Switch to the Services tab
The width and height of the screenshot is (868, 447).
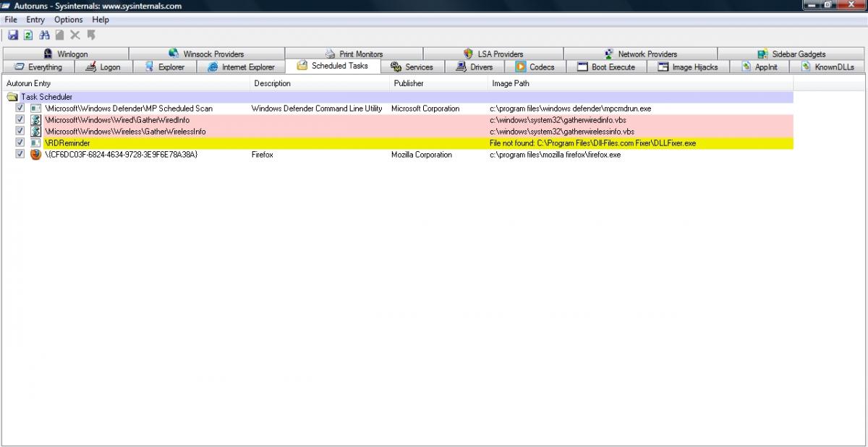(412, 67)
